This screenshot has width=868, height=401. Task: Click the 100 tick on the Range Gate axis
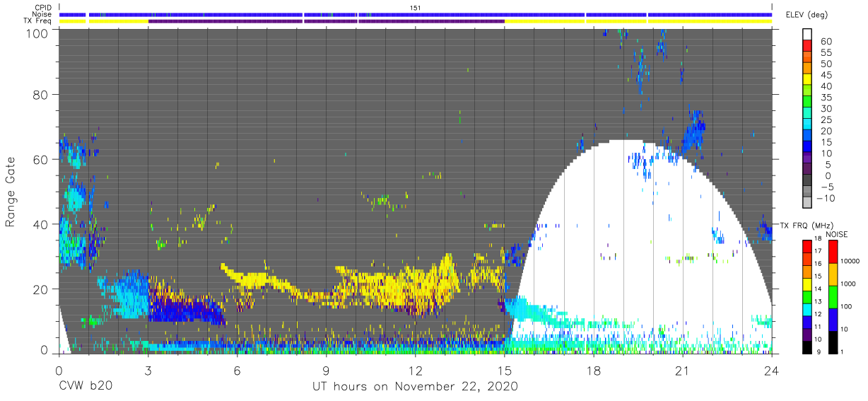[x=38, y=33]
